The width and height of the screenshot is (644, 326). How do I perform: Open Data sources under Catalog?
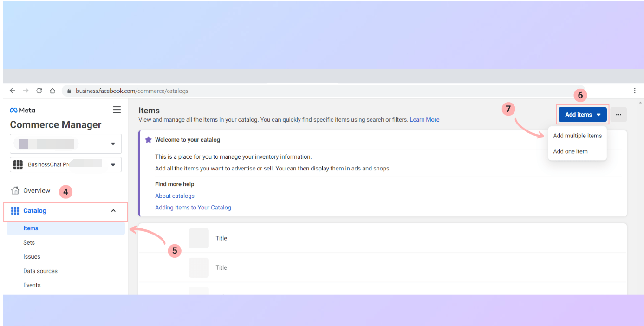40,271
